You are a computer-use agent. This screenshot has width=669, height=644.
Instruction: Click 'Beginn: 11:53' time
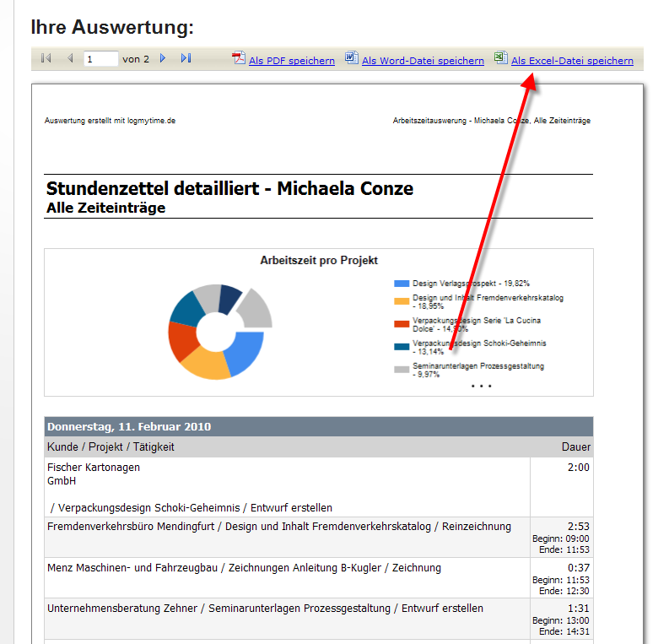click(x=561, y=580)
